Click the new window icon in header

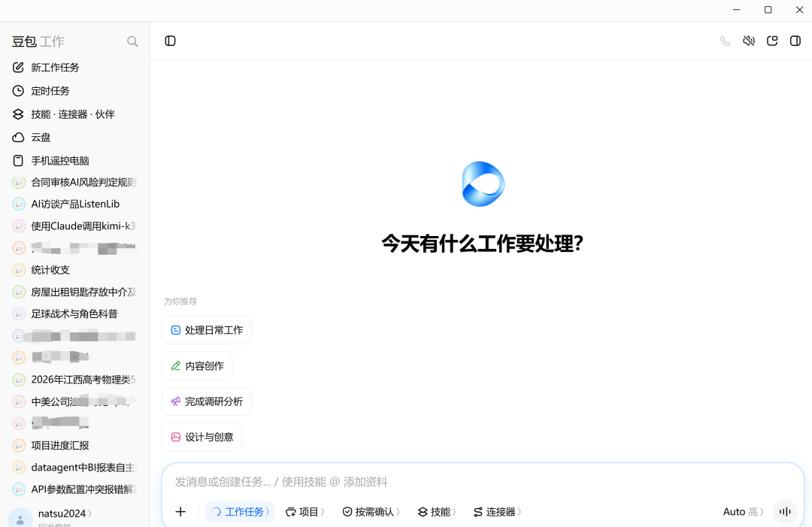pos(772,41)
